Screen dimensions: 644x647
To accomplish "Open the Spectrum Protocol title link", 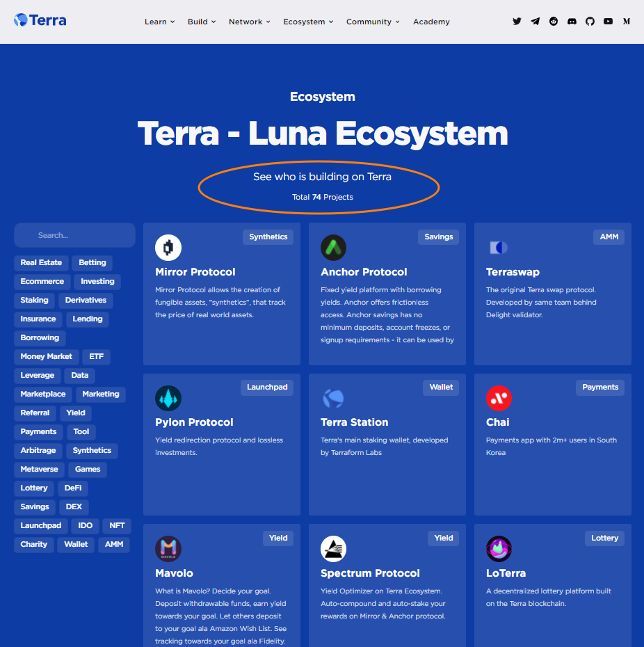I will pos(370,573).
